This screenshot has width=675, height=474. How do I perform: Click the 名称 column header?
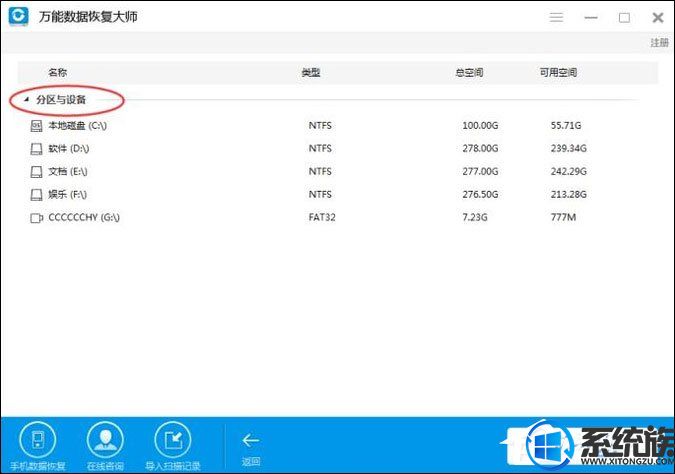pyautogui.click(x=57, y=72)
